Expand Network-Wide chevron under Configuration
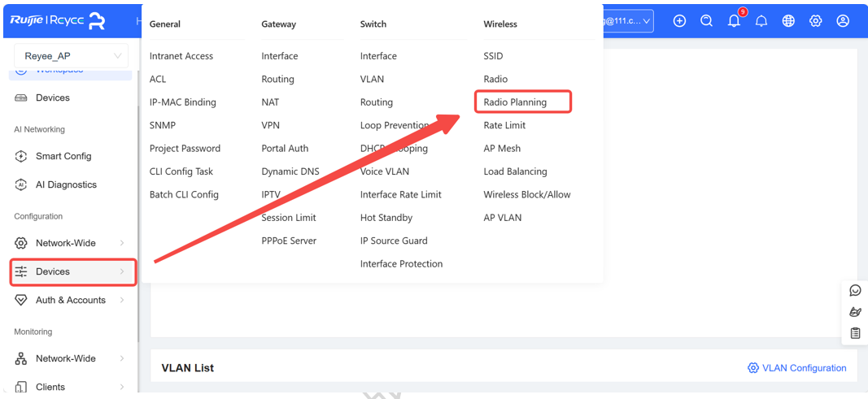 [x=122, y=243]
